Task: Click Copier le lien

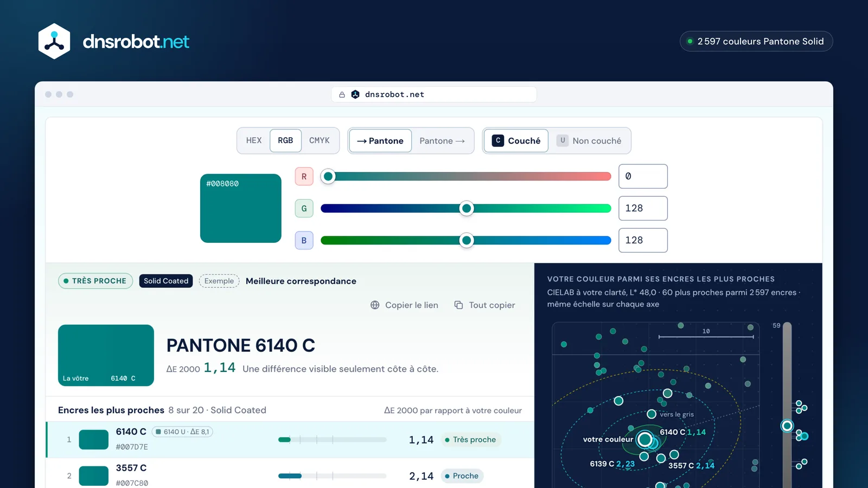Action: pos(404,305)
